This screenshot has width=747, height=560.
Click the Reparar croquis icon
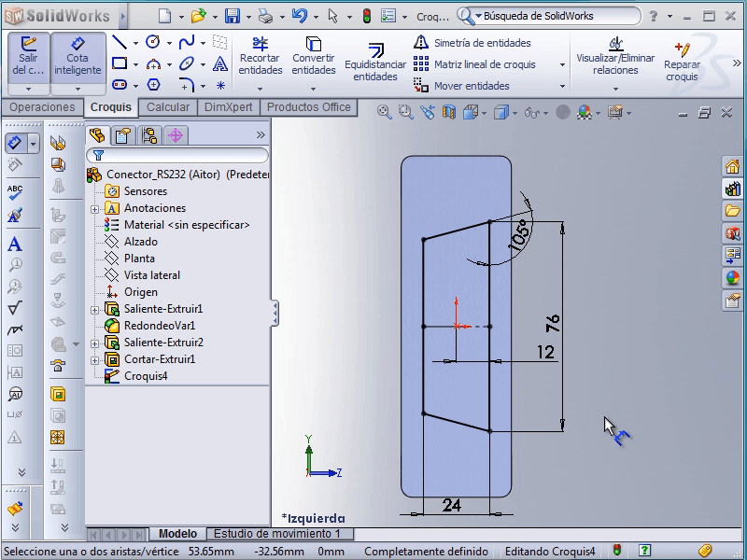click(682, 62)
